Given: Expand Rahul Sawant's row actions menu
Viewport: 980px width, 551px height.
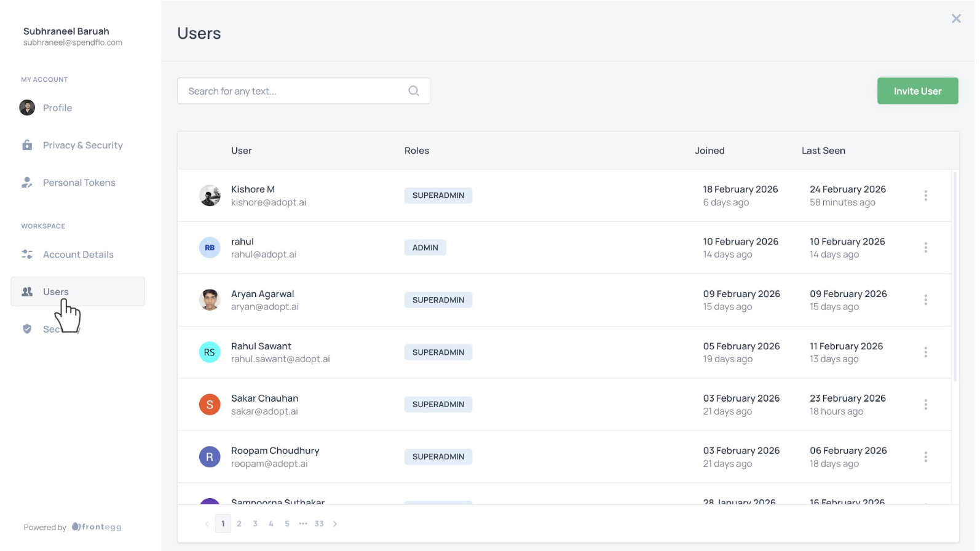Looking at the screenshot, I should [925, 352].
